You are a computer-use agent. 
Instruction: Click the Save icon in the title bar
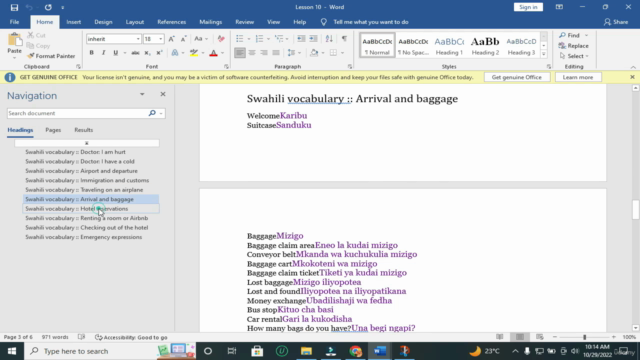coord(14,7)
